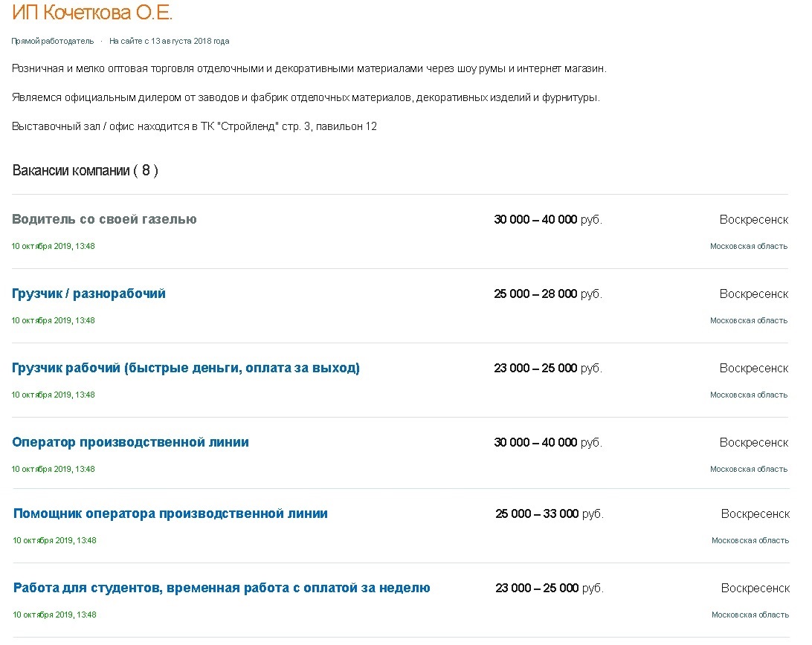Open Грузчик рабочий (быстрые деньги) vacancy

pyautogui.click(x=186, y=368)
